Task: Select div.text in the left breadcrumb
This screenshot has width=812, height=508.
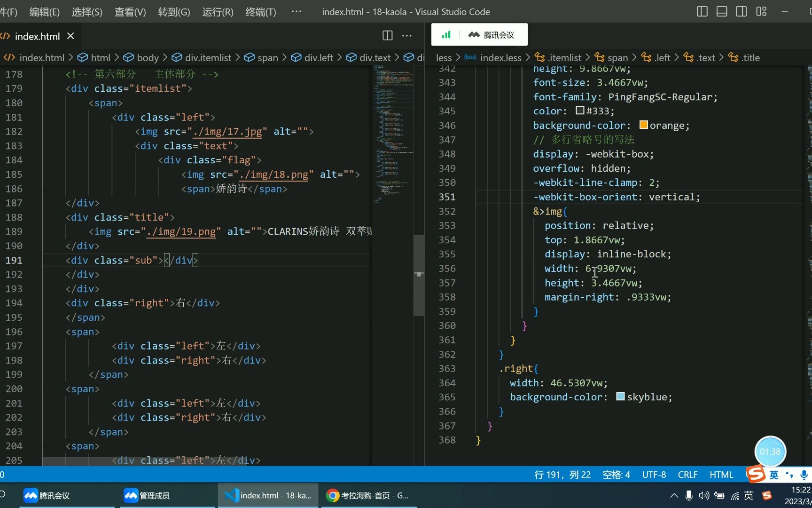Action: [375, 58]
